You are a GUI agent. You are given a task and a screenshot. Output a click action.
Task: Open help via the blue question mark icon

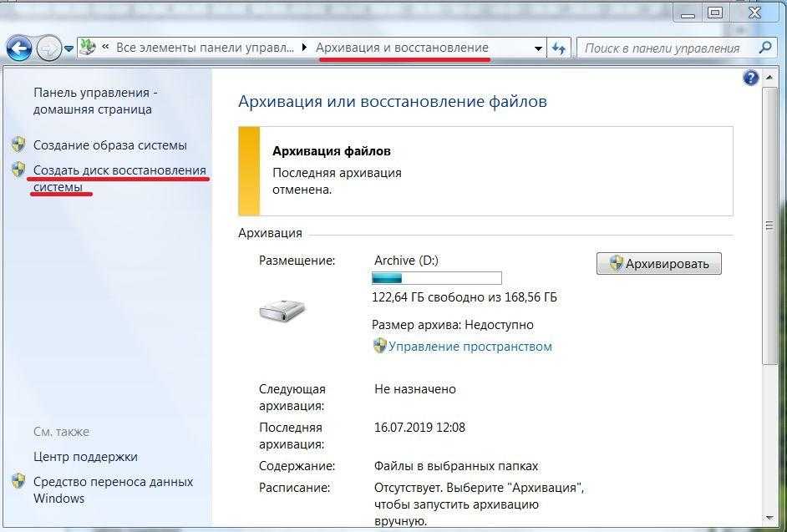(x=750, y=79)
